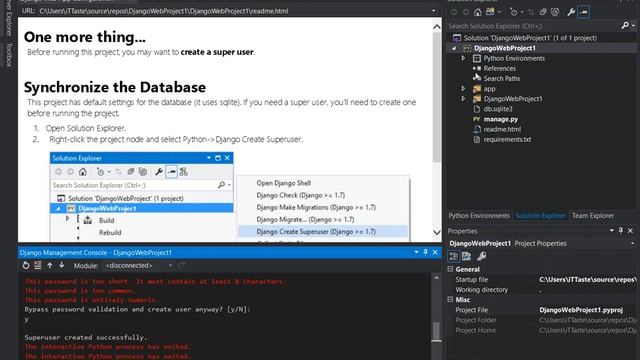Viewport: 640px width, 360px height.
Task: Click the Django console scrollbar thumb
Action: point(436,331)
